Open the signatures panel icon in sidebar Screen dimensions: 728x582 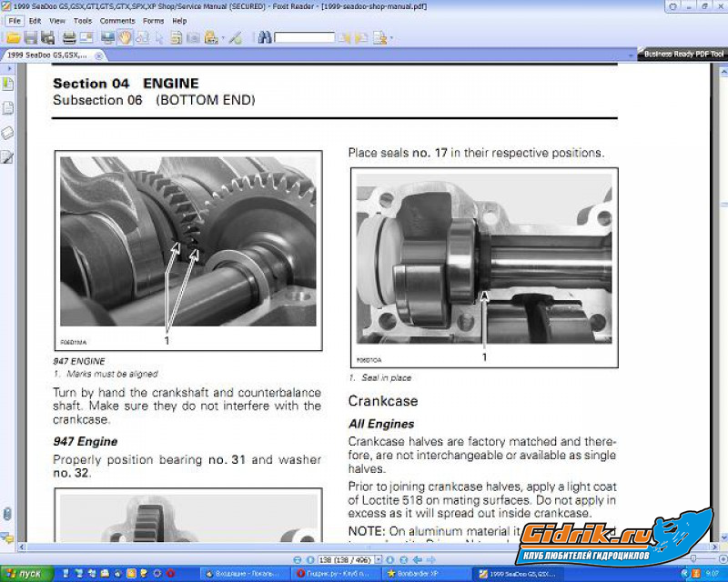click(7, 157)
